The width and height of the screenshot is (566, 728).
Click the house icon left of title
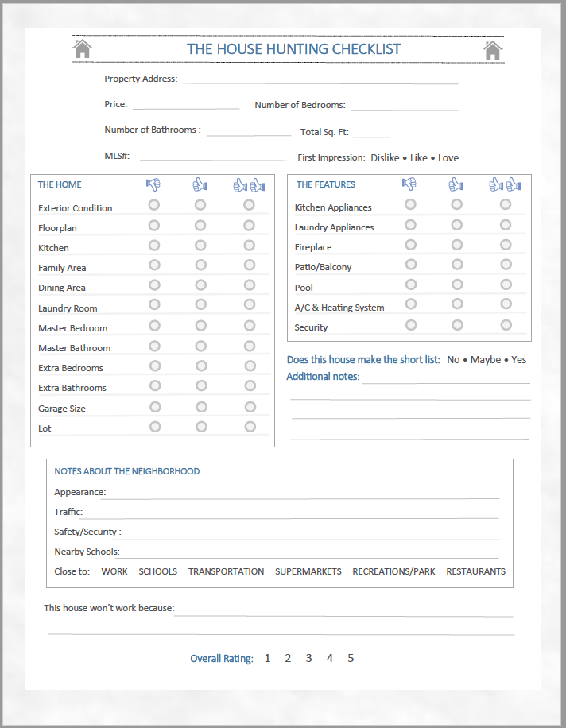point(83,49)
